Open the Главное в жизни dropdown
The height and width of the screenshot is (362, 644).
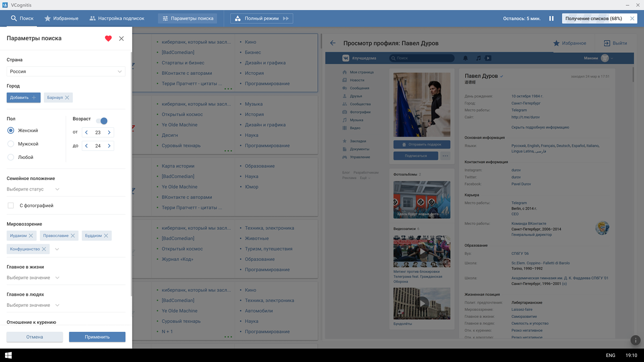click(33, 278)
